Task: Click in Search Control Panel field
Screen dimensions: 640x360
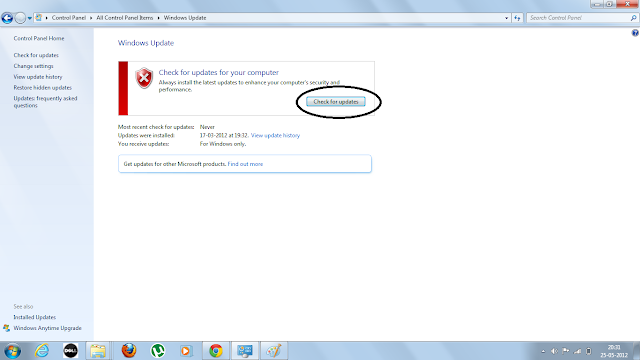Action: click(x=578, y=18)
